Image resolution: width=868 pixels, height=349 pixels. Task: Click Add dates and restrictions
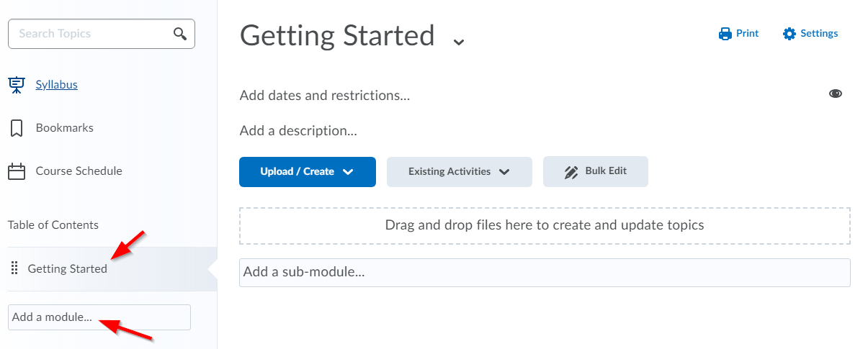coord(325,95)
